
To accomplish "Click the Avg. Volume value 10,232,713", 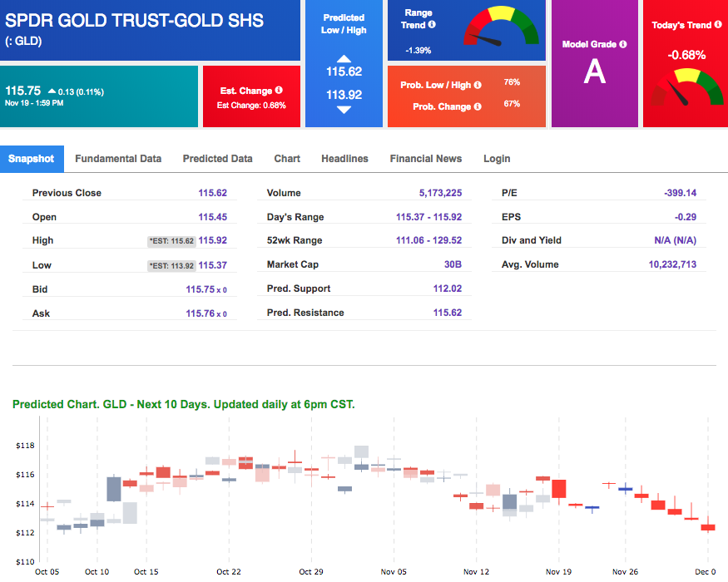I will [672, 264].
